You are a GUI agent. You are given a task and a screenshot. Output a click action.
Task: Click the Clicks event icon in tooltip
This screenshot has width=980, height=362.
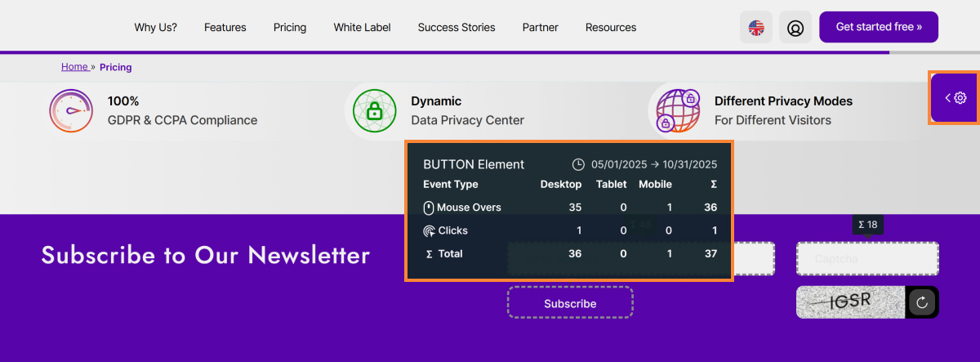tap(429, 231)
